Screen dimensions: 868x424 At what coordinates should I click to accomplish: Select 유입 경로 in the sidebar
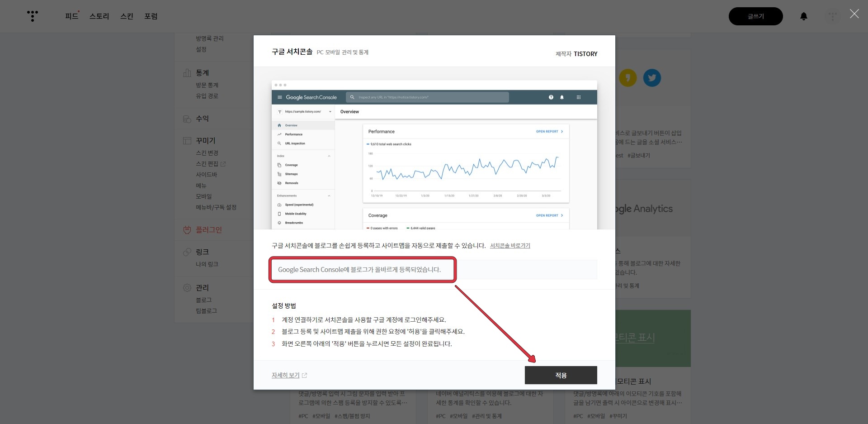(x=207, y=96)
